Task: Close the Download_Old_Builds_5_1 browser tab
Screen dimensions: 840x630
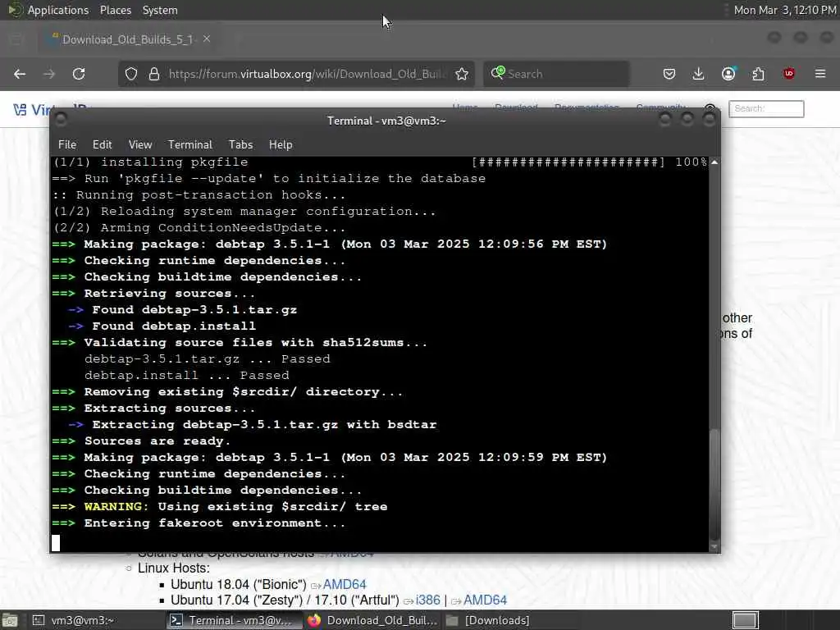Action: coord(207,39)
